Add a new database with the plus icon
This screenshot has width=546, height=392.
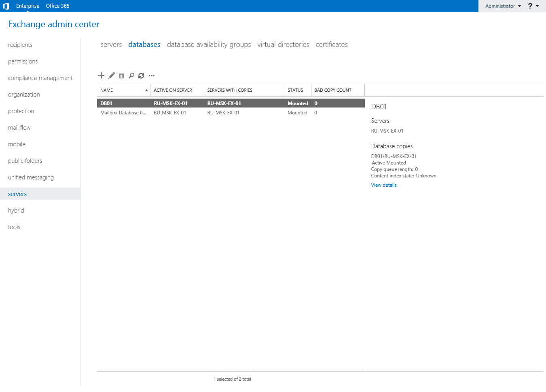tap(101, 75)
